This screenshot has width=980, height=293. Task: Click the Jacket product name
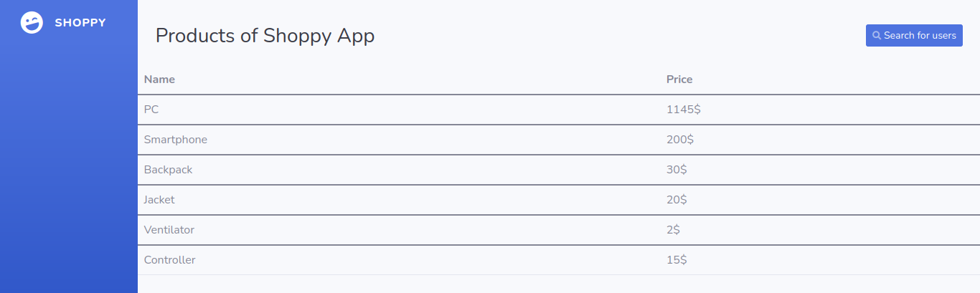(159, 200)
